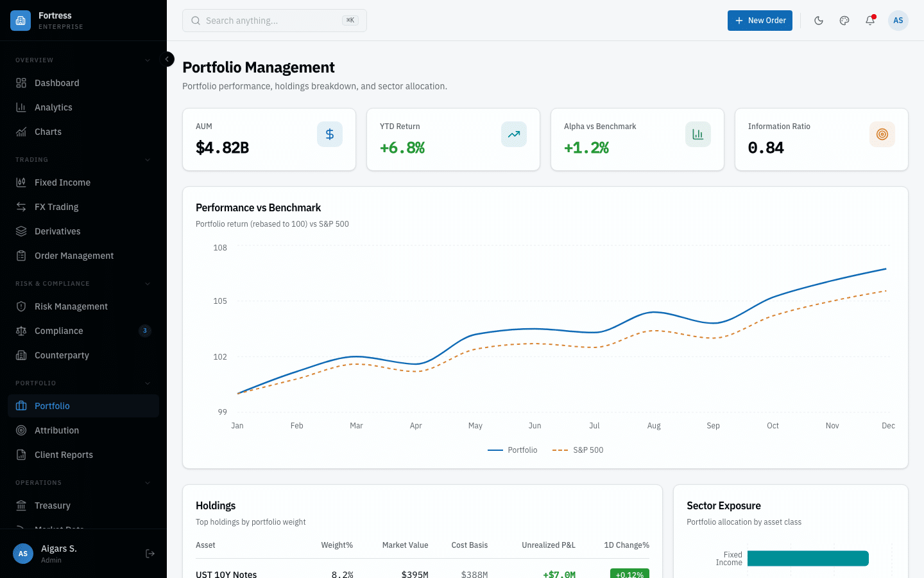Toggle dark mode with the moon icon
The image size is (924, 578).
tap(819, 21)
